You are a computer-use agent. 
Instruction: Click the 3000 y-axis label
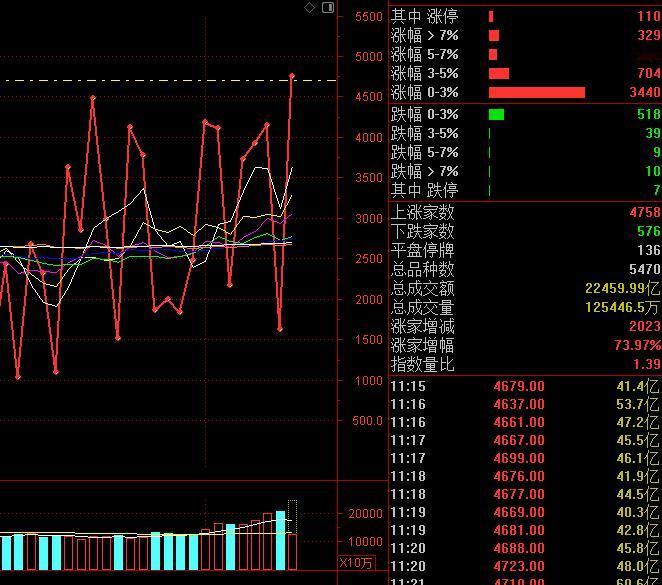click(369, 219)
